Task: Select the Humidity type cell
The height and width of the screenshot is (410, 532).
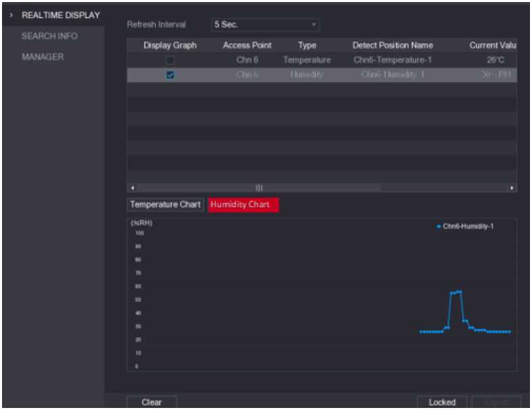Action: (307, 74)
